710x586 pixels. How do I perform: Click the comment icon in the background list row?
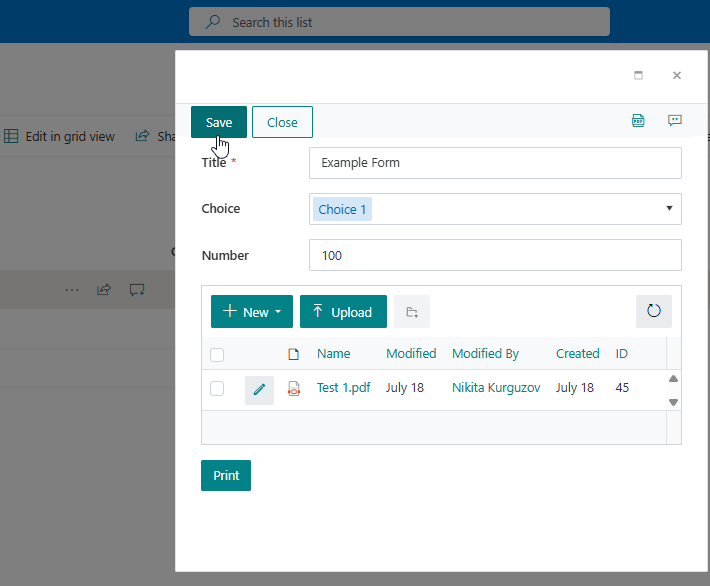pos(137,290)
